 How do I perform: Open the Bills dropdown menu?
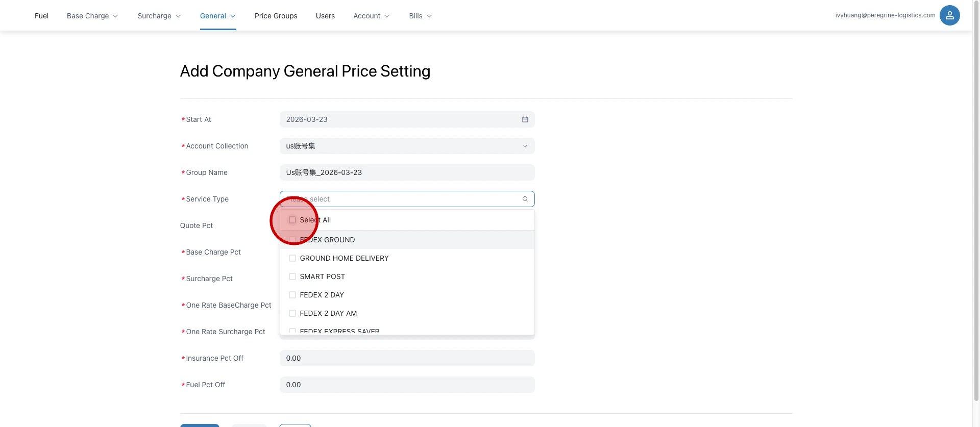tap(420, 16)
